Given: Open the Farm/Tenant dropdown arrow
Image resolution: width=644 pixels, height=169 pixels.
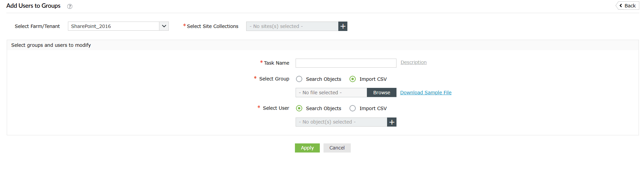Looking at the screenshot, I should point(164,26).
